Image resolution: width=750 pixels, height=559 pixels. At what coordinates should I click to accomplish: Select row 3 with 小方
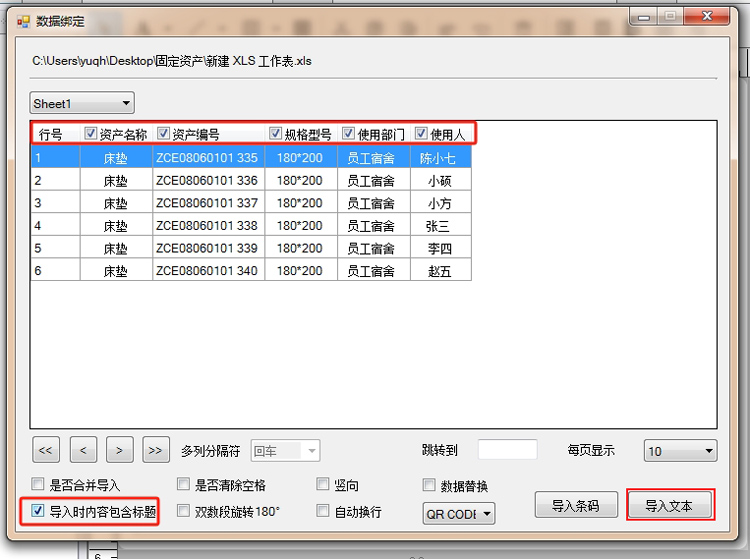coord(250,203)
